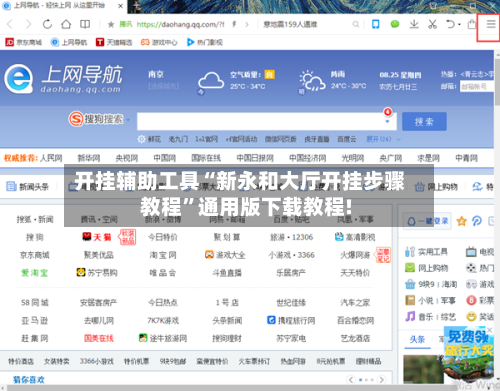Open 游戏中心 in the bookmarks bar
The width and height of the screenshot is (500, 391).
159,42
